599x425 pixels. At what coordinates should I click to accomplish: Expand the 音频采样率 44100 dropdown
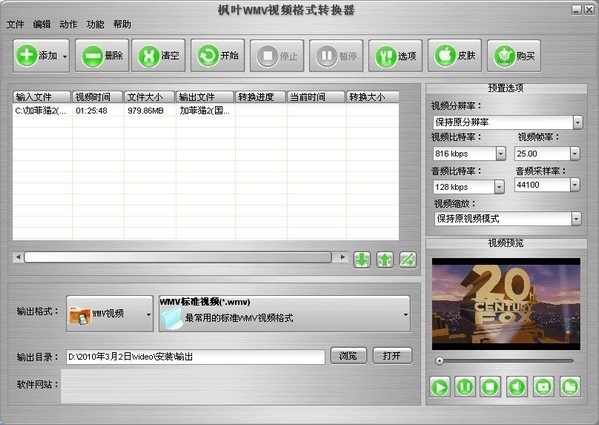575,185
